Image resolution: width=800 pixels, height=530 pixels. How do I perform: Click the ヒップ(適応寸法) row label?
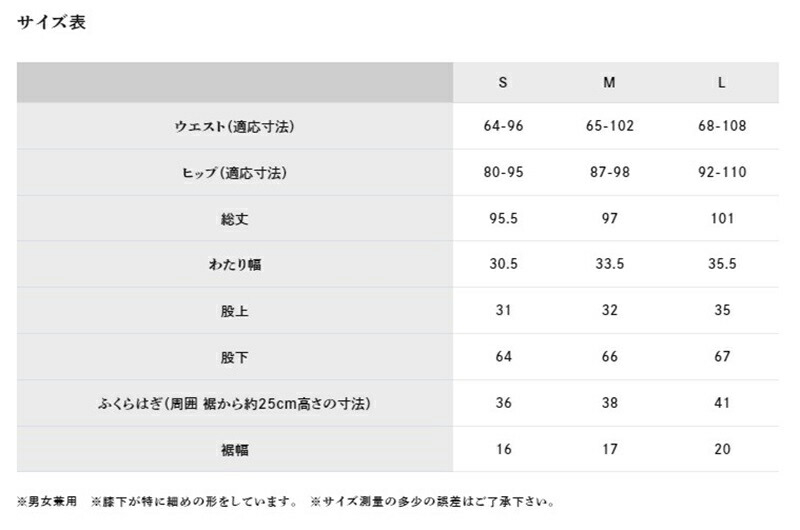pyautogui.click(x=234, y=173)
